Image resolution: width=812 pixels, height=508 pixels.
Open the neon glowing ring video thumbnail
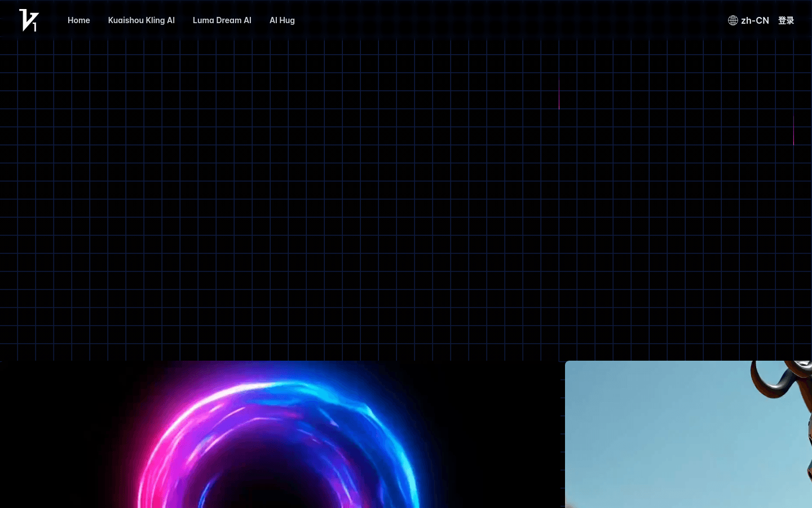(x=279, y=435)
